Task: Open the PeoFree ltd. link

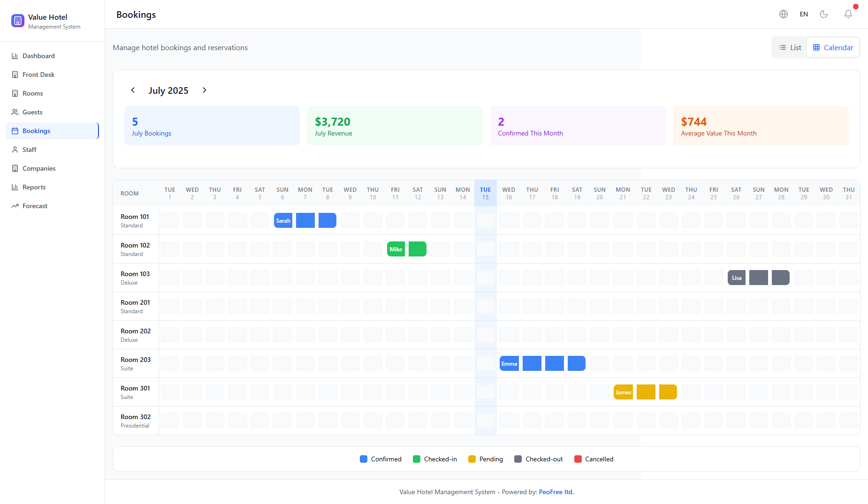Action: (x=556, y=492)
